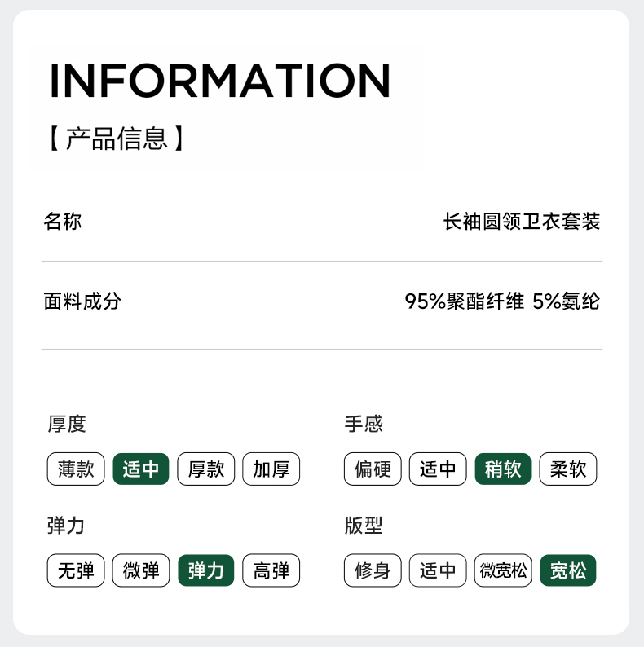The height and width of the screenshot is (647, 644).
Task: Pick 适中 under the 手感 section
Action: [438, 469]
